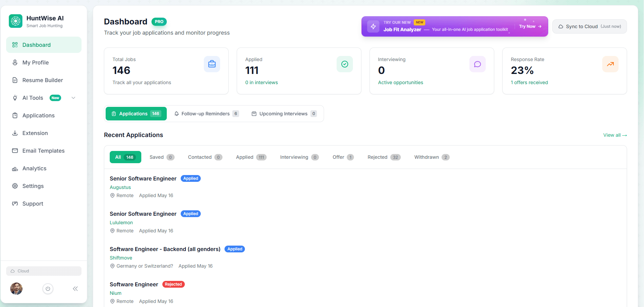
Task: Click the briefcase icon in Total Jobs
Action: tap(212, 64)
